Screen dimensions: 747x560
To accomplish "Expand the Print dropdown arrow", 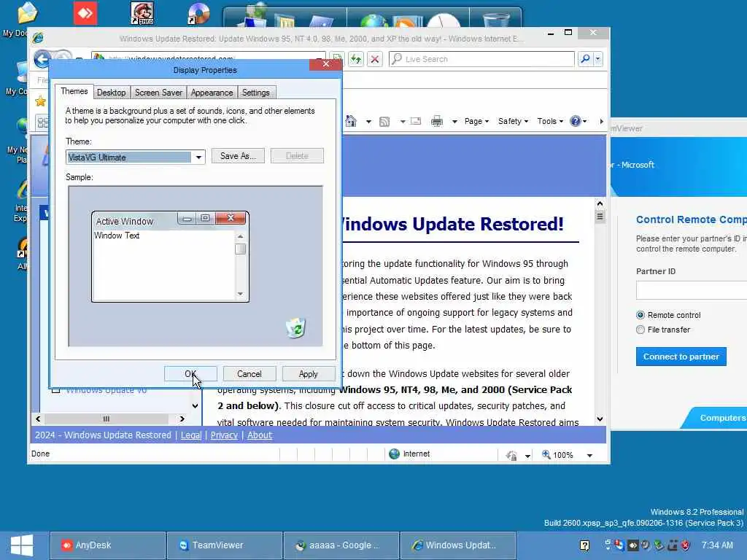I will pyautogui.click(x=454, y=122).
